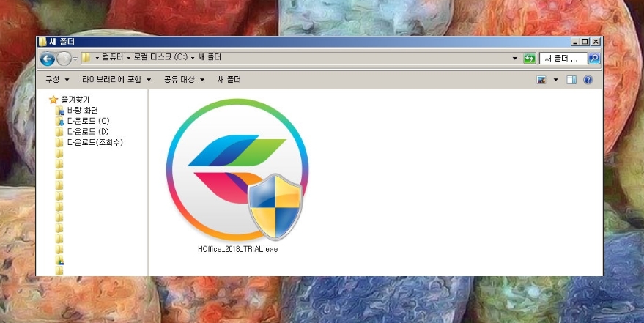Open help with the question mark icon
The width and height of the screenshot is (644, 323).
588,80
